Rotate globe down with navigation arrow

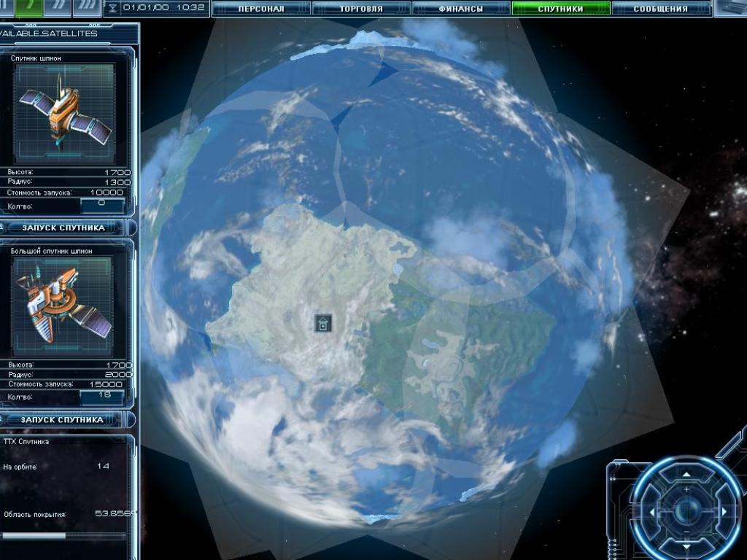click(686, 545)
